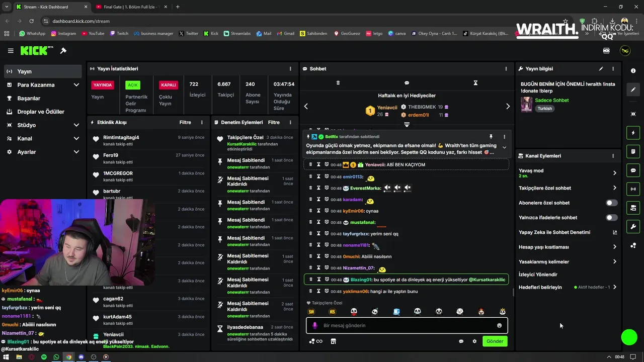Switch to the Final Gate YouTube browser tab
644x362 pixels.
coord(131,7)
